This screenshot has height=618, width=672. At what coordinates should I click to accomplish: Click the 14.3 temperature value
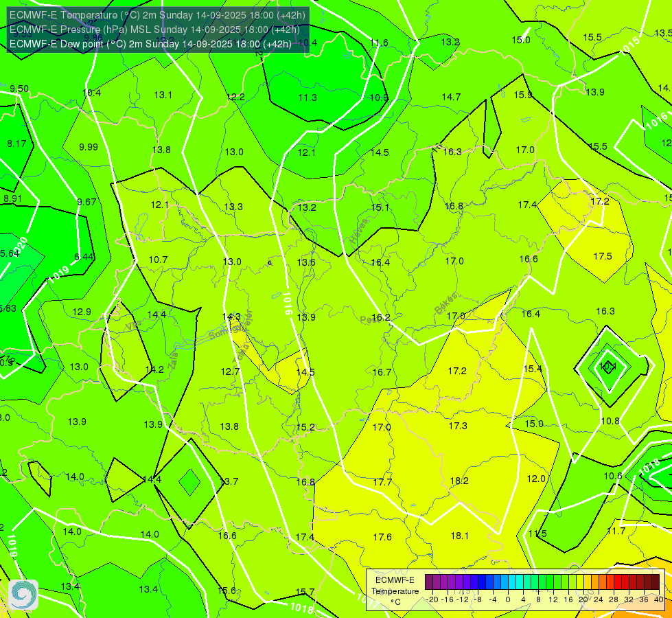tap(231, 317)
